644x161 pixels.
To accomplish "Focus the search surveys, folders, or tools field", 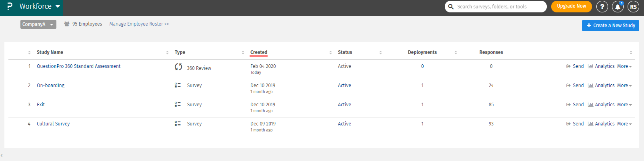I will coord(500,6).
